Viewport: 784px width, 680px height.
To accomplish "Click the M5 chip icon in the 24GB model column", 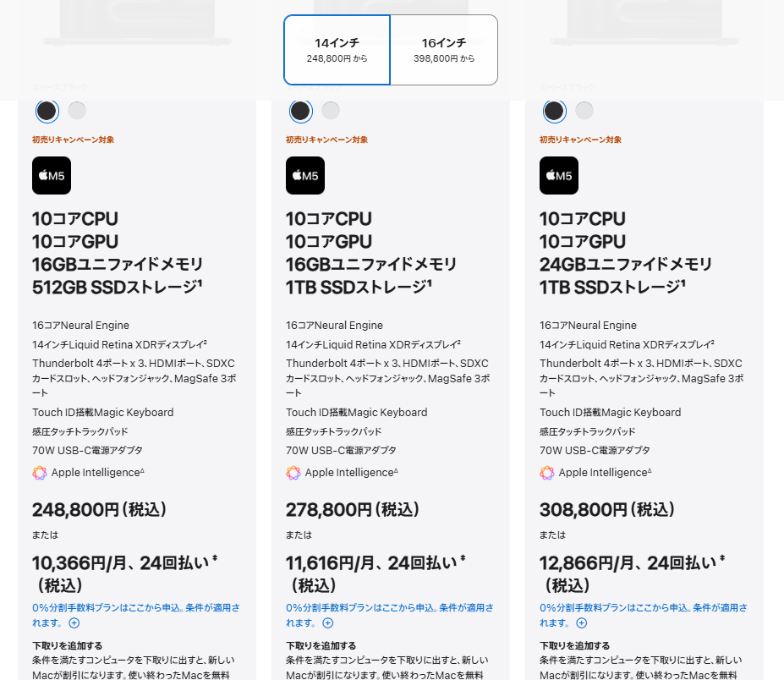I will pos(559,176).
